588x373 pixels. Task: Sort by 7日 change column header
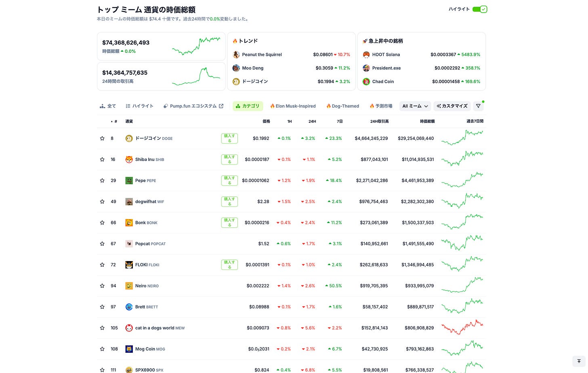[340, 121]
